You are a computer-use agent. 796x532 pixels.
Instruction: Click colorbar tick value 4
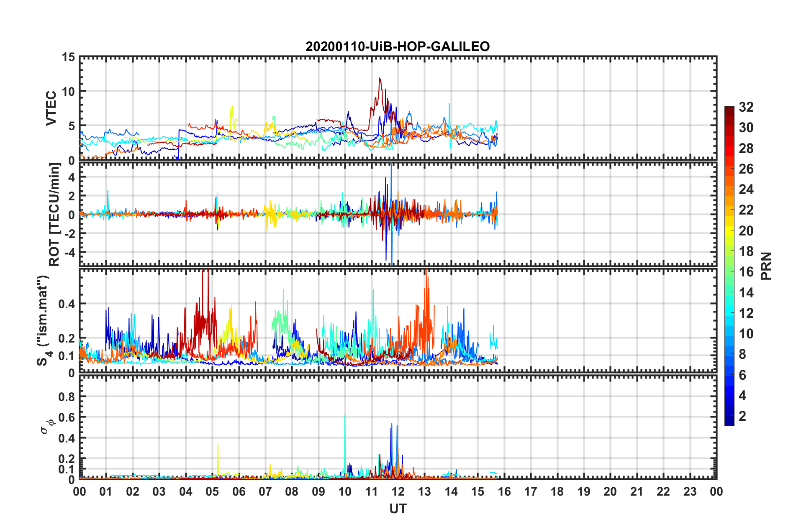click(x=742, y=396)
